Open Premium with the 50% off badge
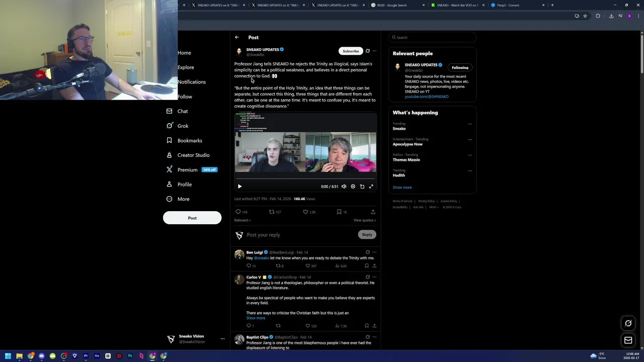The height and width of the screenshot is (362, 644). [192, 170]
